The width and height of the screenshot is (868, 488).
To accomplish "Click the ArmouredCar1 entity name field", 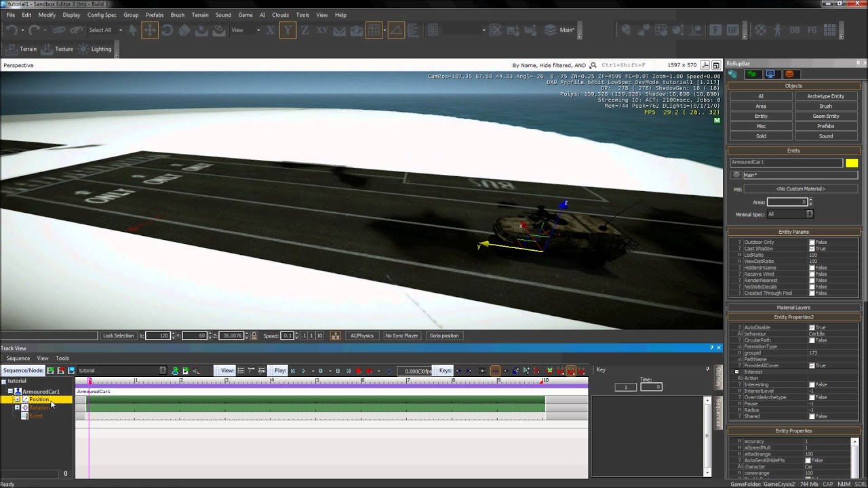I will click(786, 163).
